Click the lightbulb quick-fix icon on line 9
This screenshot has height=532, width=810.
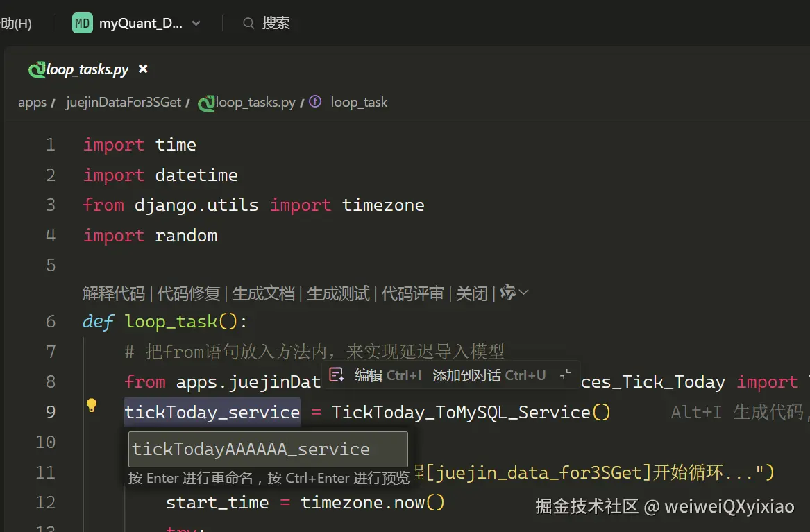pos(91,406)
